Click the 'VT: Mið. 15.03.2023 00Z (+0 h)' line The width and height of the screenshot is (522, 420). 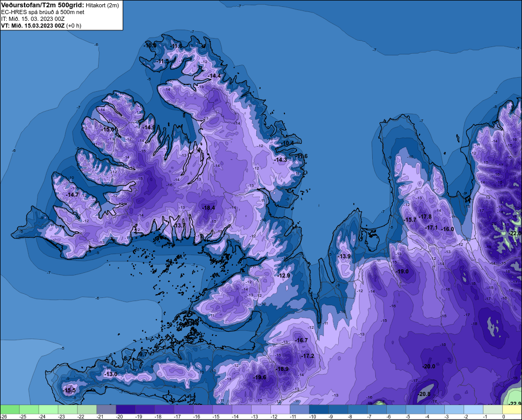point(41,26)
